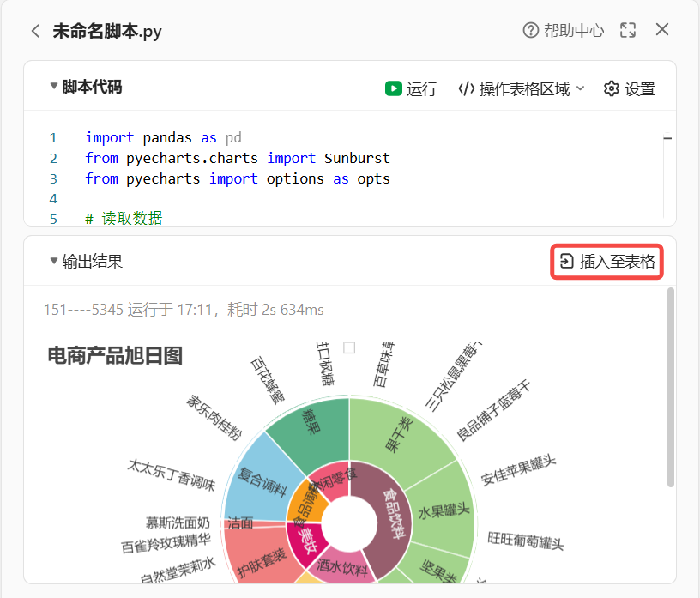
Task: Click the 太太乐丁香调味 label
Action: 172,474
